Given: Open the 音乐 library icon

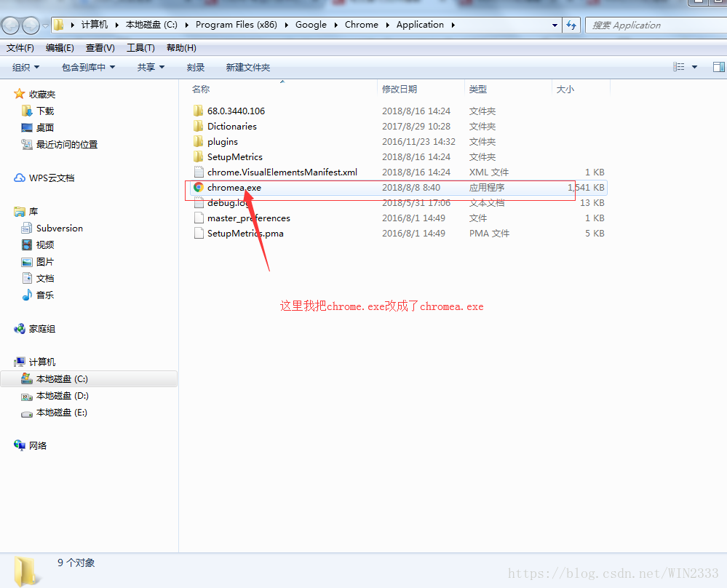Looking at the screenshot, I should [x=27, y=295].
